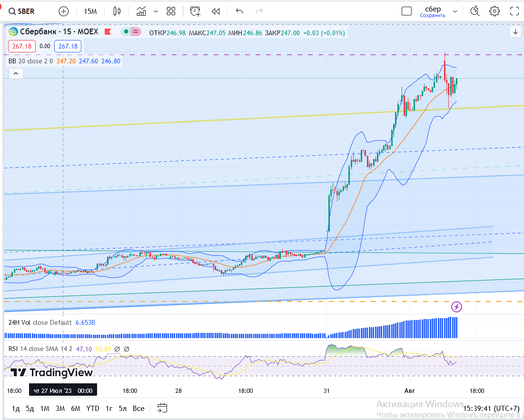Click the first RSI null value symbol
Screen dimensions: 524x420
coord(117,349)
